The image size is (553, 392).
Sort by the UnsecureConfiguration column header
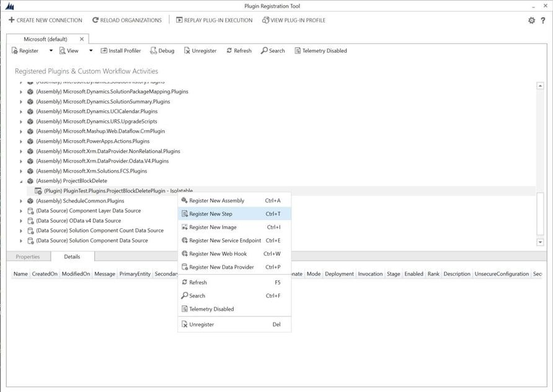click(502, 274)
